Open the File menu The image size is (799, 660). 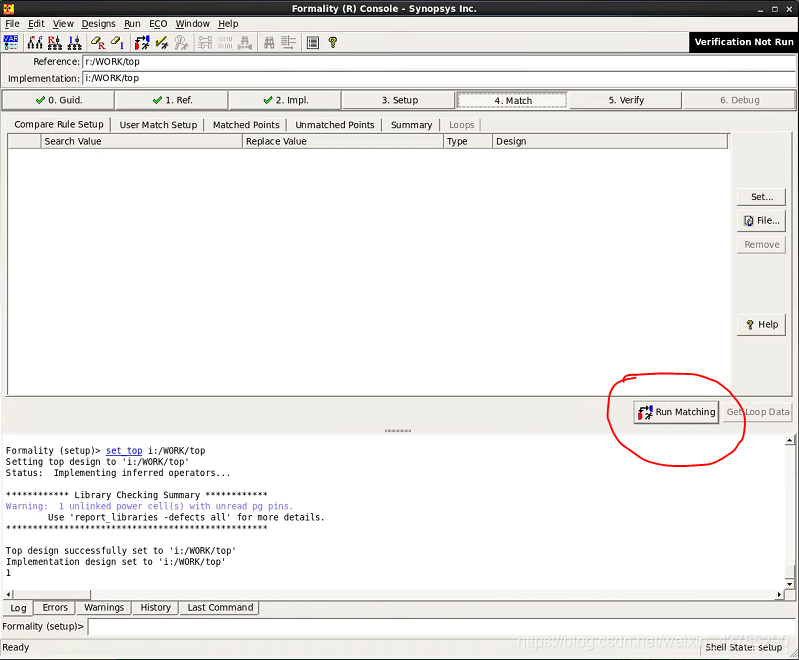click(12, 23)
